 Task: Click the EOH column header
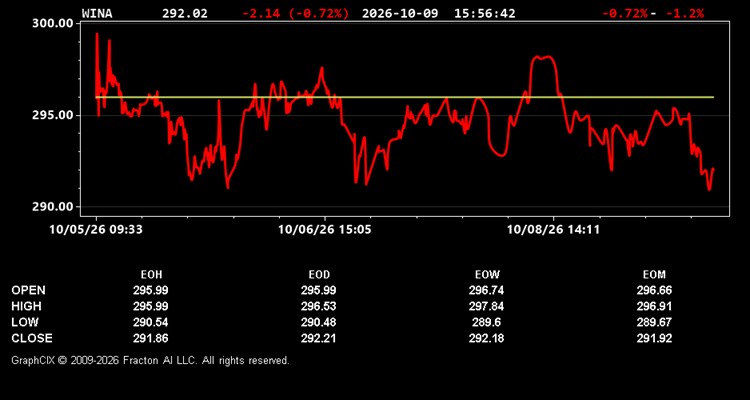tap(151, 275)
